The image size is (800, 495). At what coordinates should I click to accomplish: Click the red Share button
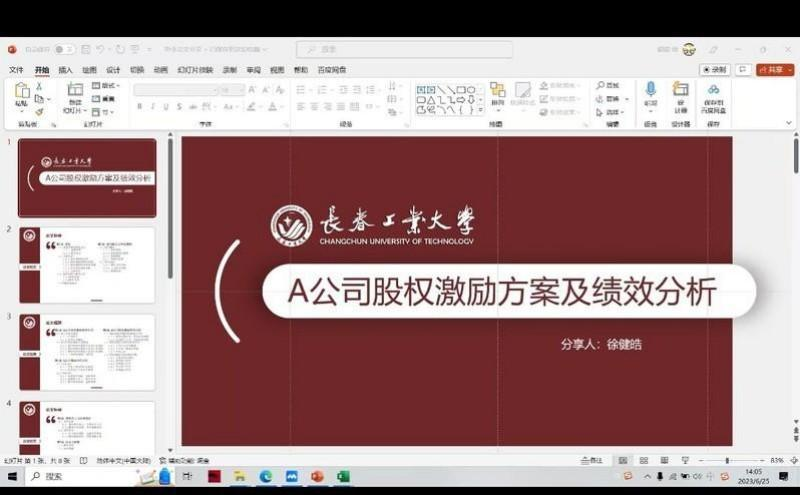pos(774,70)
